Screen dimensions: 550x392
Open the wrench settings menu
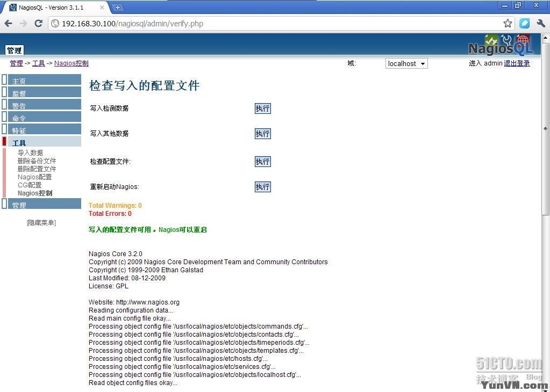(540, 24)
